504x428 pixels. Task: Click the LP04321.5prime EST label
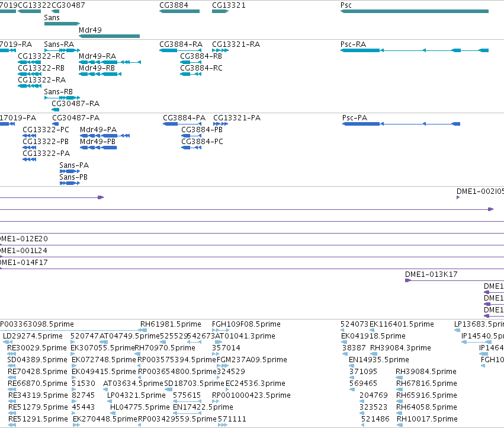tap(136, 395)
